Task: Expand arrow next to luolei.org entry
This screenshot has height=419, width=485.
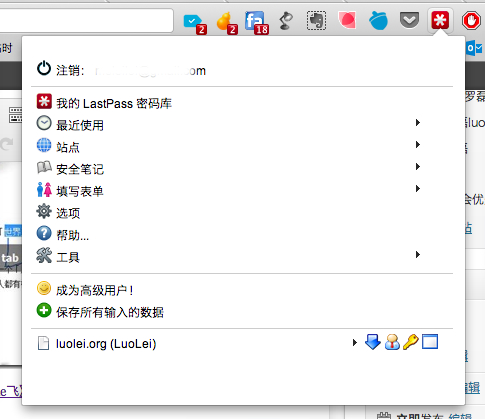Action: coord(355,342)
